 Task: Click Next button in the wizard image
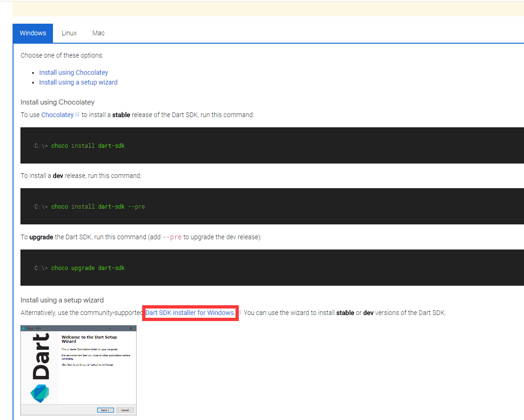pyautogui.click(x=105, y=410)
